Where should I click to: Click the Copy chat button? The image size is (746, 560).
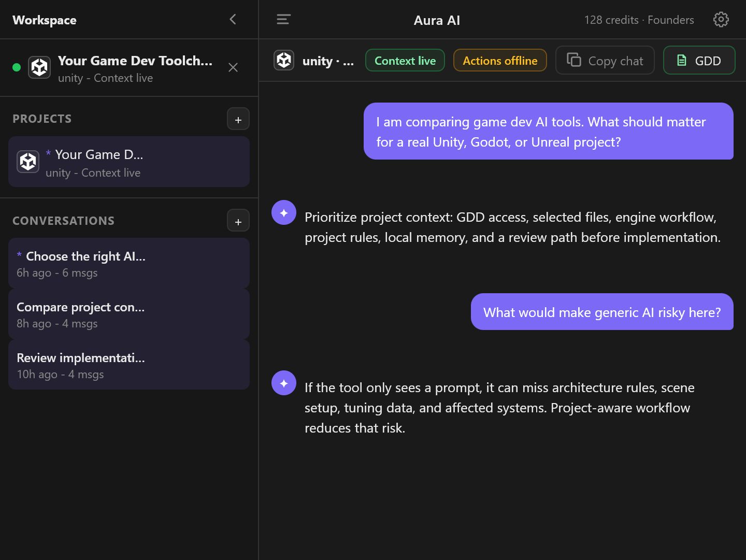click(605, 60)
